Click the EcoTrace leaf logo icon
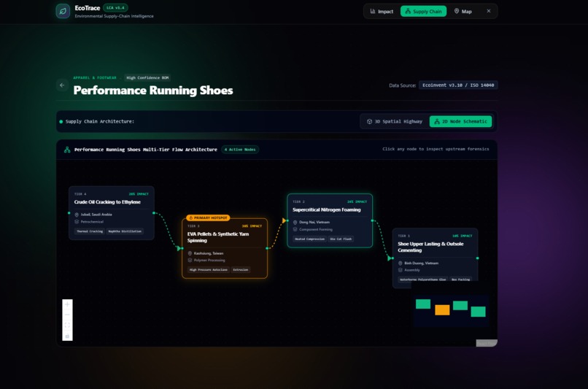 pos(63,11)
